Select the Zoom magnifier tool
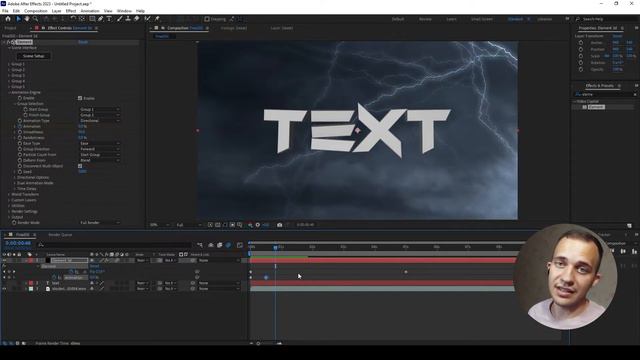The width and height of the screenshot is (640, 360). tap(36, 19)
